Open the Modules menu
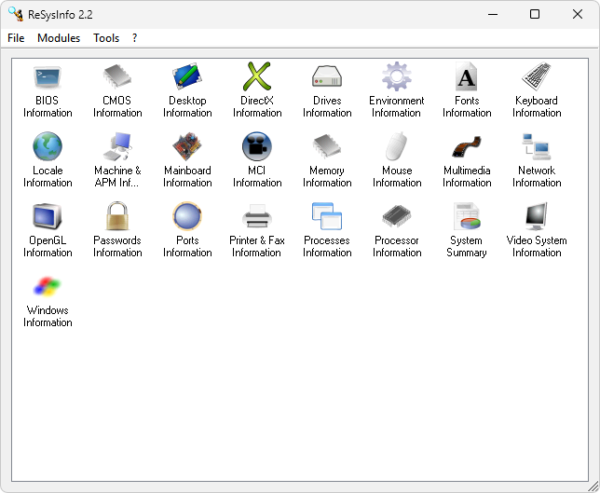 coord(58,38)
